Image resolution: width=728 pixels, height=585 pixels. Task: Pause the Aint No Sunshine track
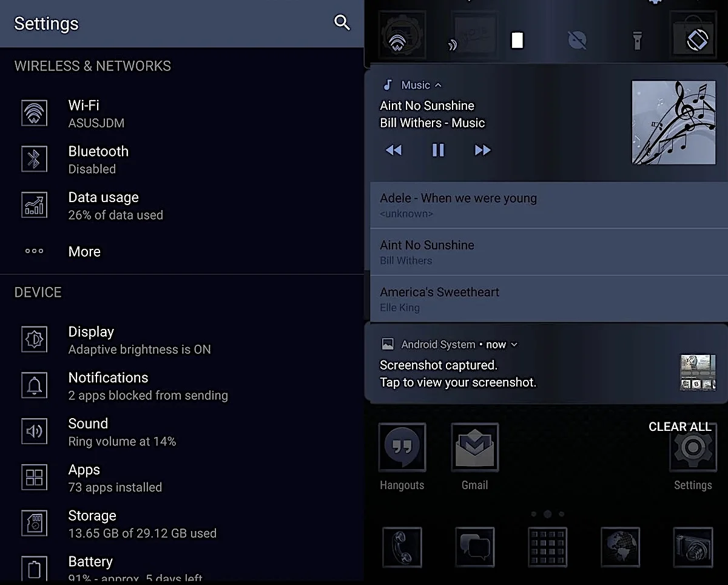point(438,150)
